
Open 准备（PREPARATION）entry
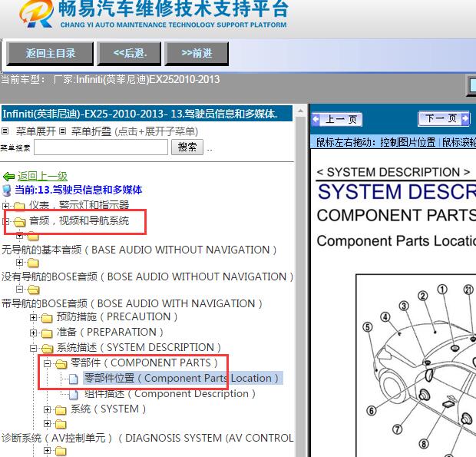click(111, 332)
